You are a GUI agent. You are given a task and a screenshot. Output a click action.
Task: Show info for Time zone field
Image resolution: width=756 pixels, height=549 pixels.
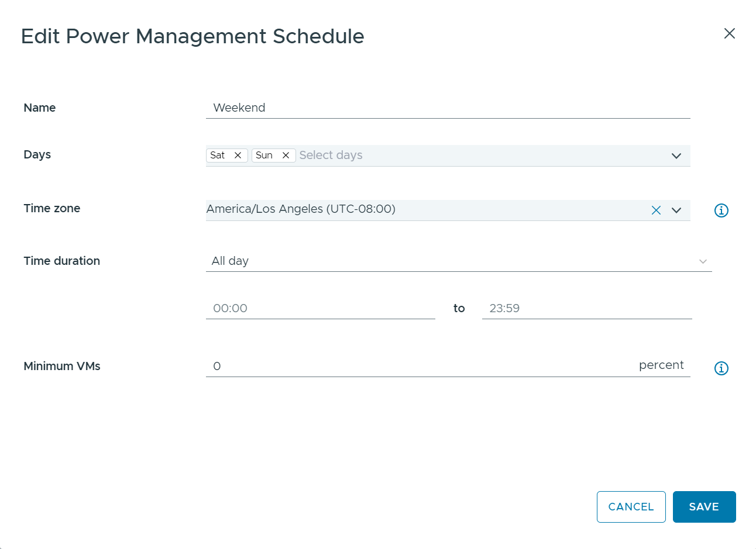pyautogui.click(x=721, y=210)
